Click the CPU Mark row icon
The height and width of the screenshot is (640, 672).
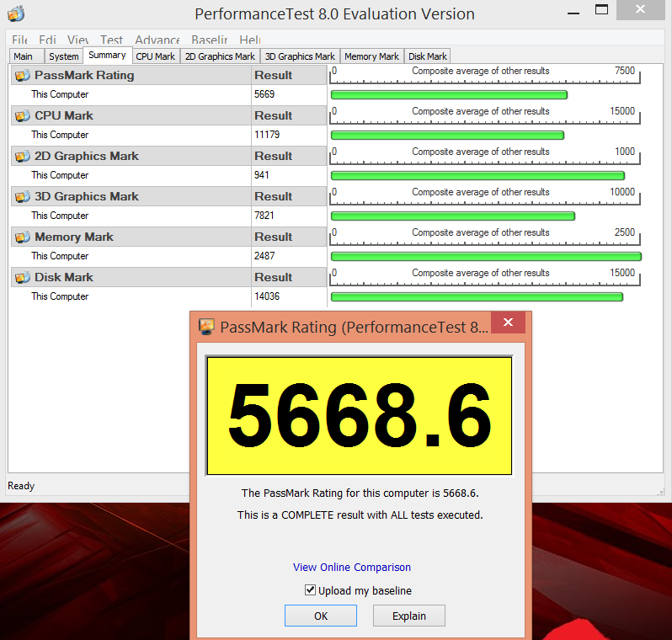coord(23,115)
